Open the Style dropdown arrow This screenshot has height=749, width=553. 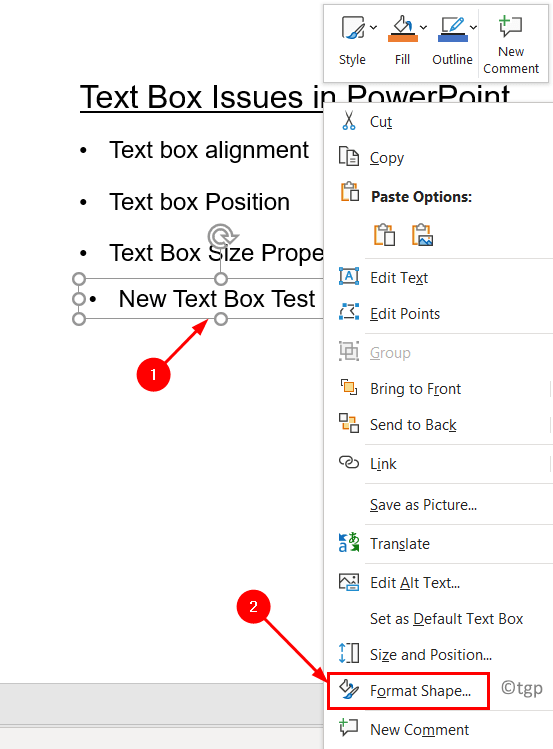(373, 28)
